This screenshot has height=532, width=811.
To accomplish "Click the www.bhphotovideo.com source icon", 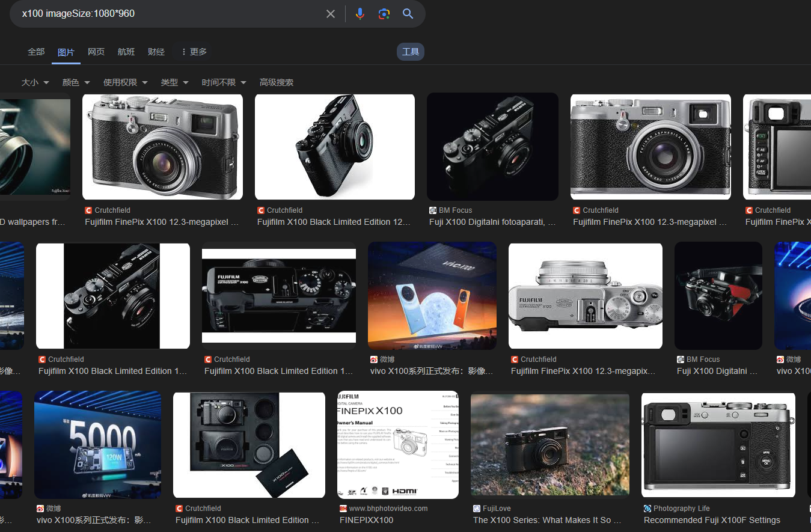I will pyautogui.click(x=343, y=509).
